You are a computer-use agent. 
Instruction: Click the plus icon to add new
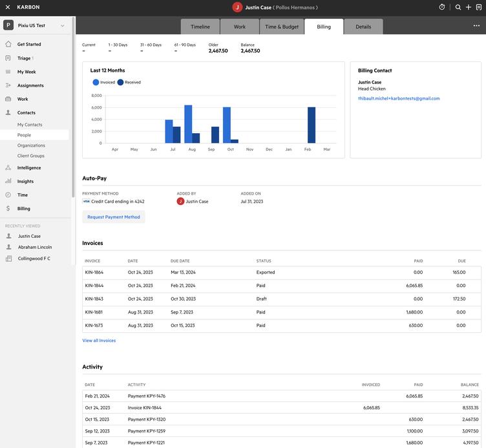coord(469,7)
